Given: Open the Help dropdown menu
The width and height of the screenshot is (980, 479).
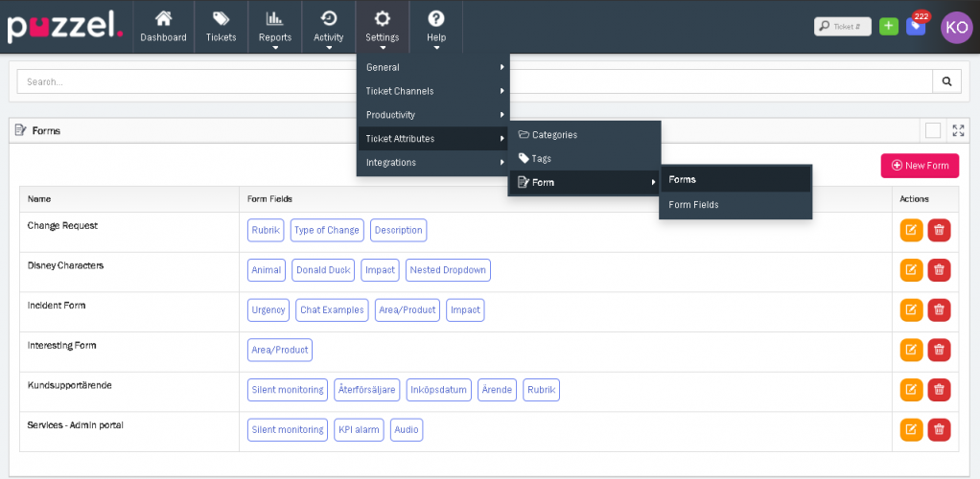Looking at the screenshot, I should click(x=436, y=27).
